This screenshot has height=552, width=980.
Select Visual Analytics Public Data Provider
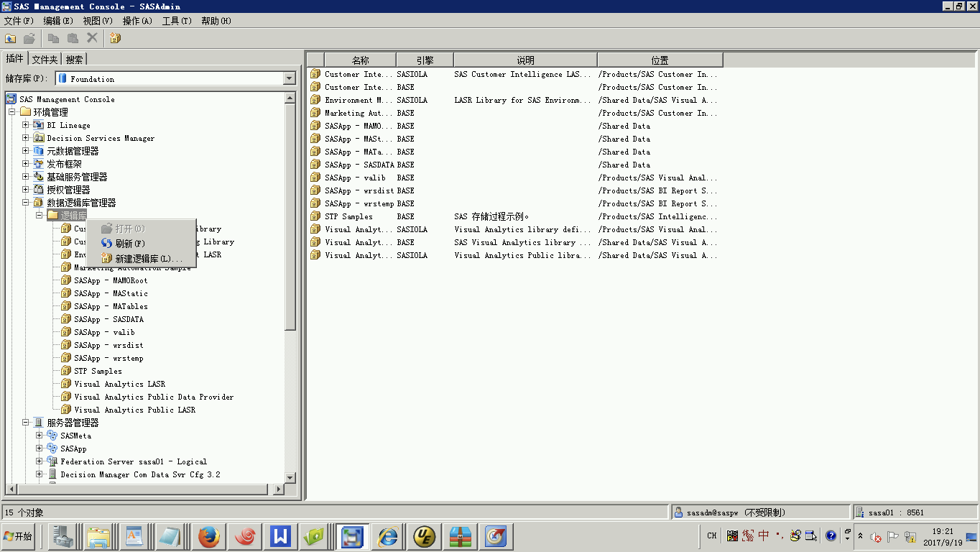tap(154, 397)
